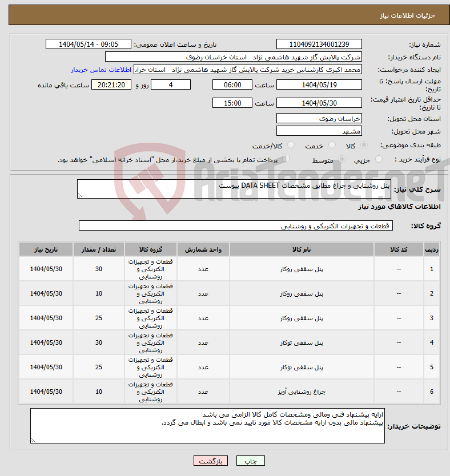Click the buyer notes textarea
The width and height of the screenshot is (450, 476).
pyautogui.click(x=207, y=426)
